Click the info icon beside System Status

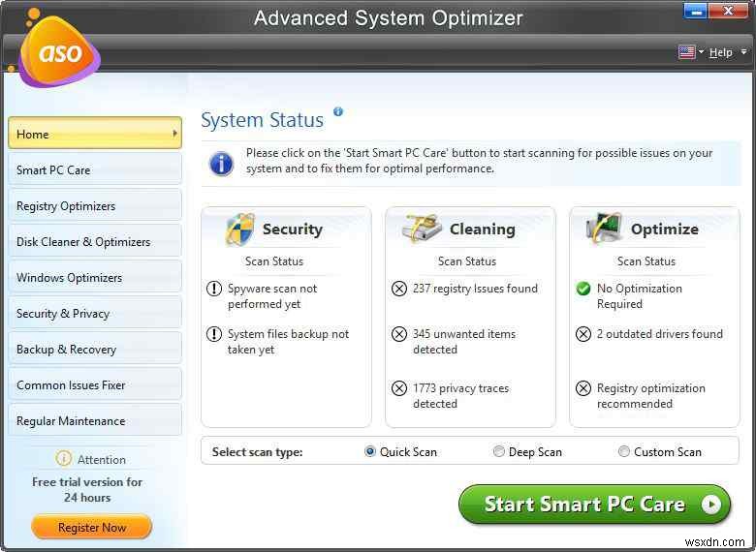(338, 111)
